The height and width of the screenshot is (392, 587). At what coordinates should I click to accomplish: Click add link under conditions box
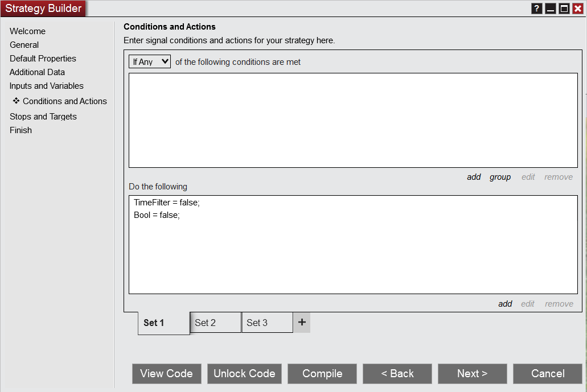[x=474, y=177]
